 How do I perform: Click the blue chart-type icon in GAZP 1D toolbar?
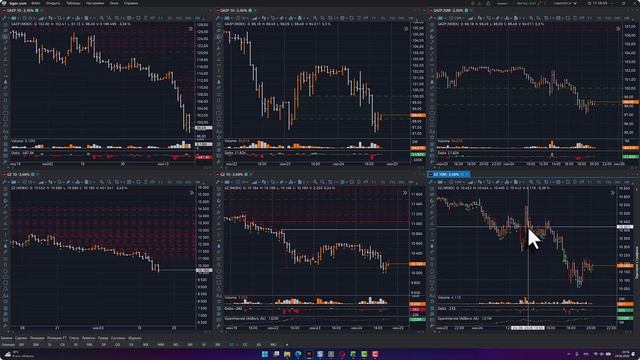[x=13, y=18]
